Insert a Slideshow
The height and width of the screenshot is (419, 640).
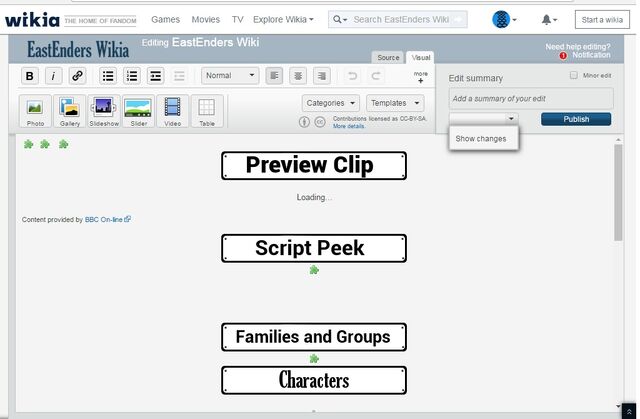[x=104, y=111]
